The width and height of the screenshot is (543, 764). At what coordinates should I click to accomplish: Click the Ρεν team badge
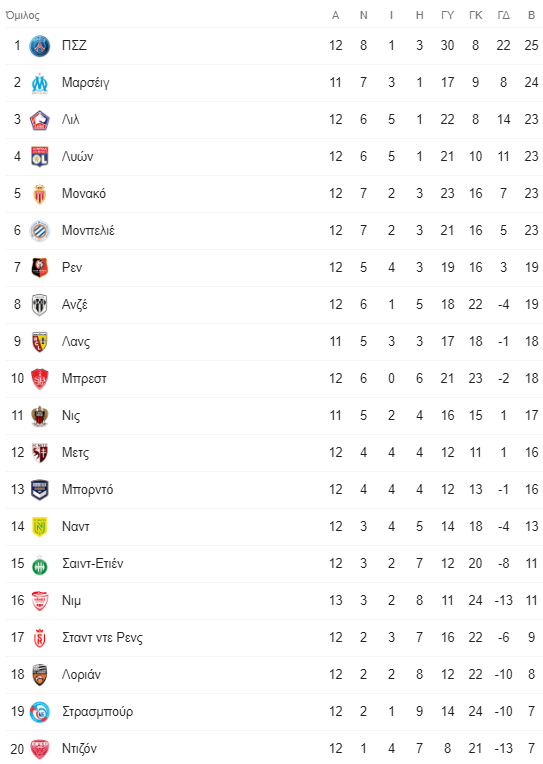click(x=39, y=268)
